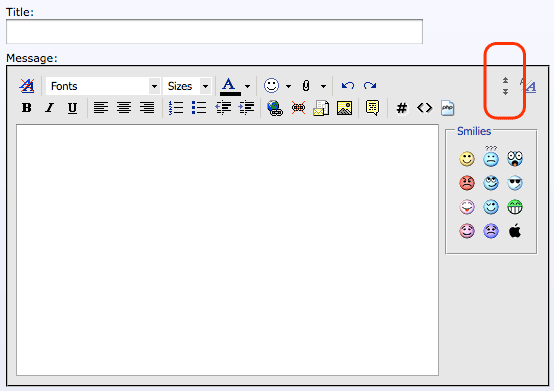Open the Sizes dropdown
554x391 pixels.
click(187, 86)
